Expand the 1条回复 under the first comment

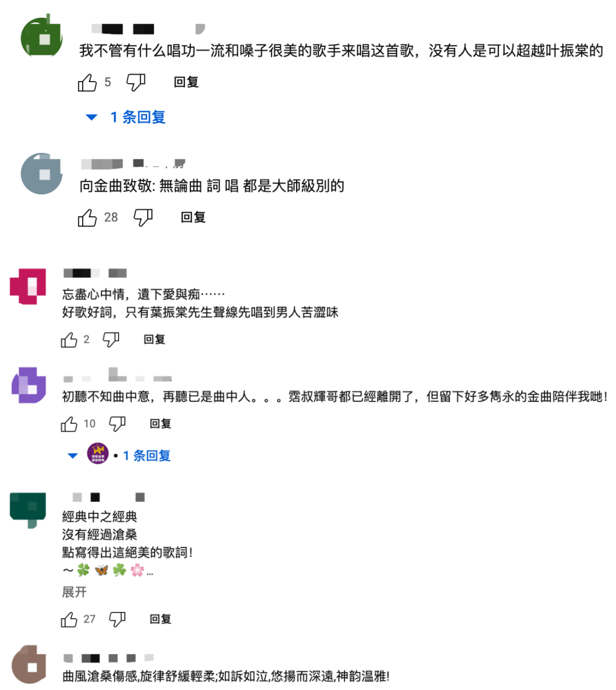click(125, 117)
